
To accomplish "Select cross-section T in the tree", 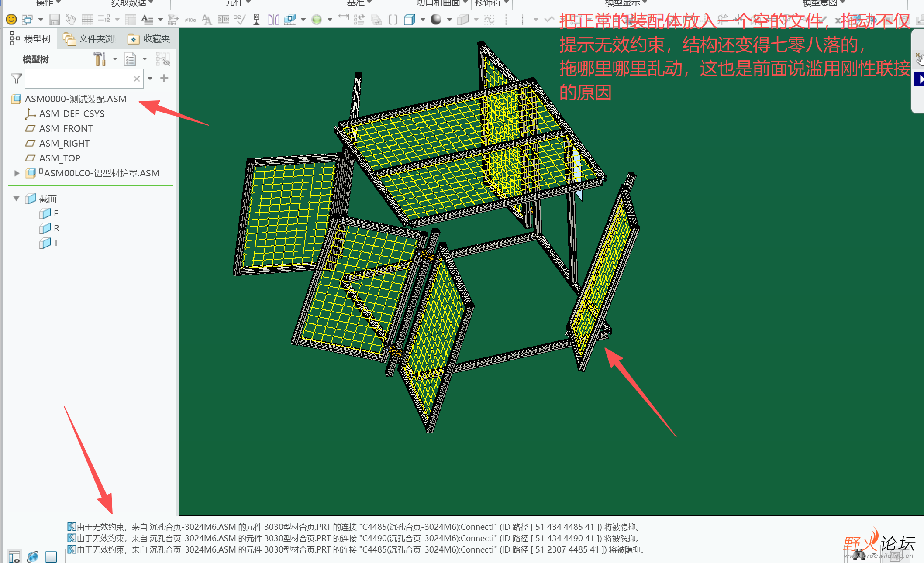I will pyautogui.click(x=49, y=243).
